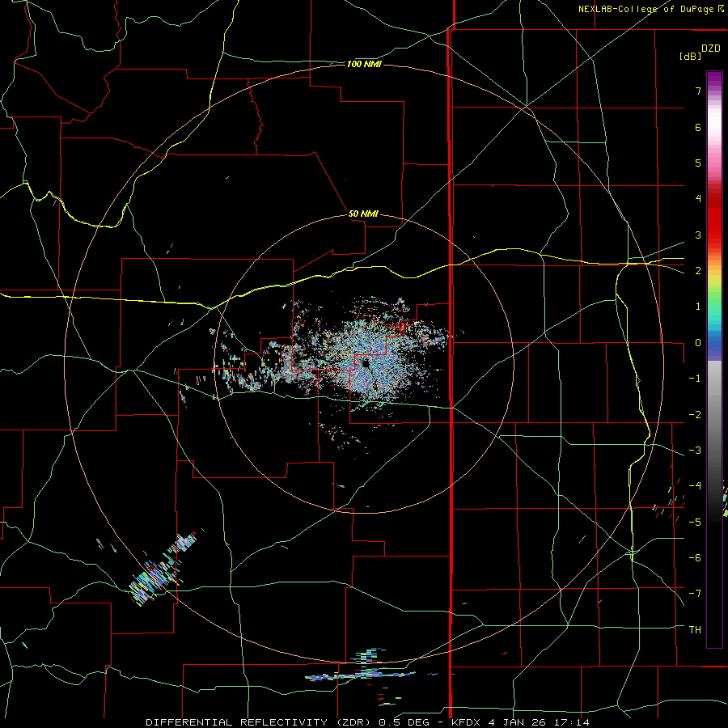This screenshot has height=728, width=728.
Task: Click the horizontal echo streak at bottom center
Action: [x=361, y=675]
